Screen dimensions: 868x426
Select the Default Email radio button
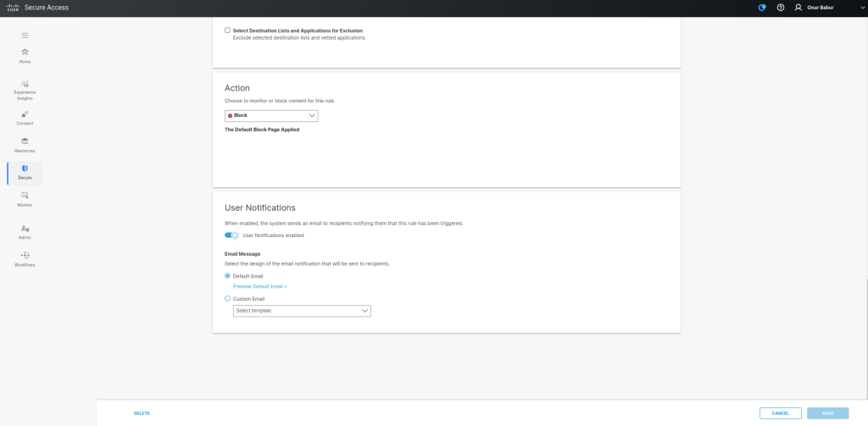click(227, 276)
